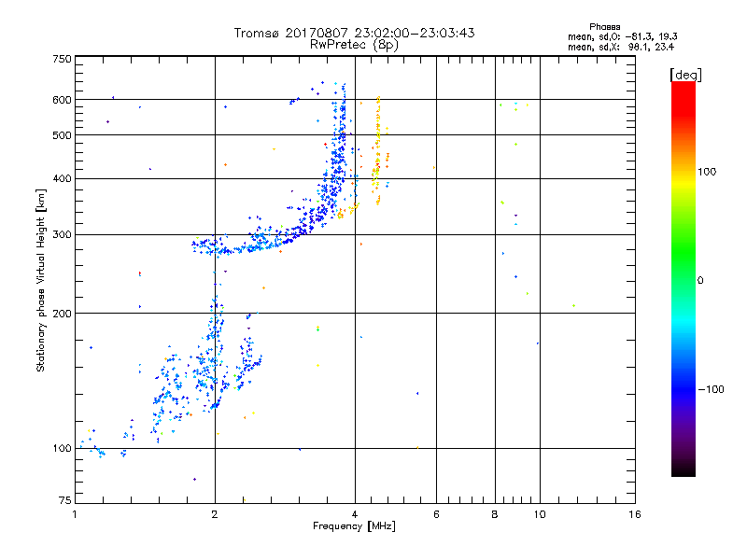Viewport: 747px width, 560px height.
Task: Click the 'mean, sd,X: 98.1, 23.4' text
Action: click(621, 47)
